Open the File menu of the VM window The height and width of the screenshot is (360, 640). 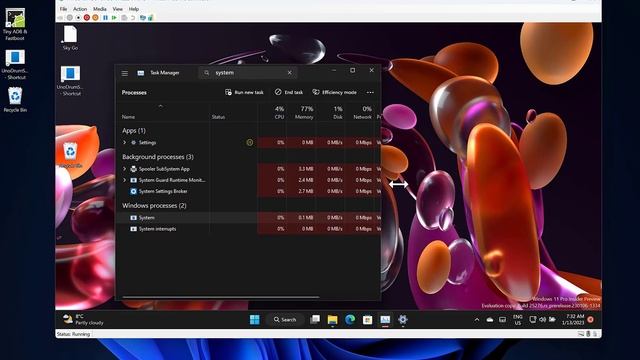pyautogui.click(x=63, y=9)
